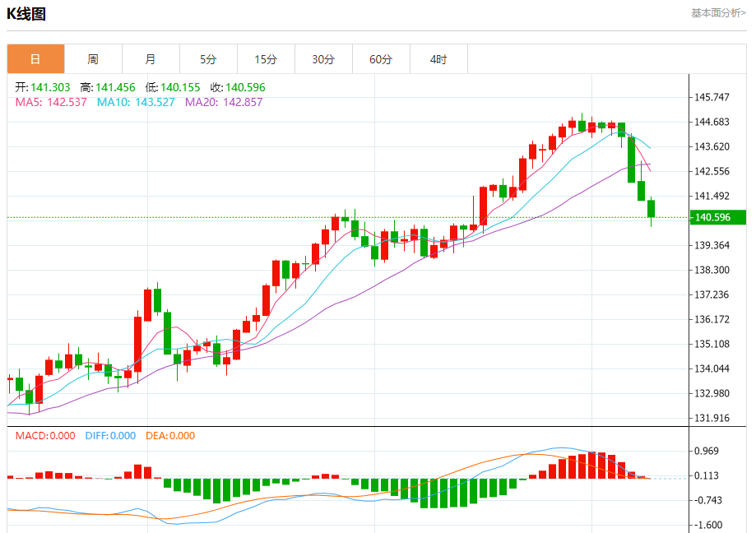Click the 144.683 price axis label
756x533 pixels.
coord(712,122)
